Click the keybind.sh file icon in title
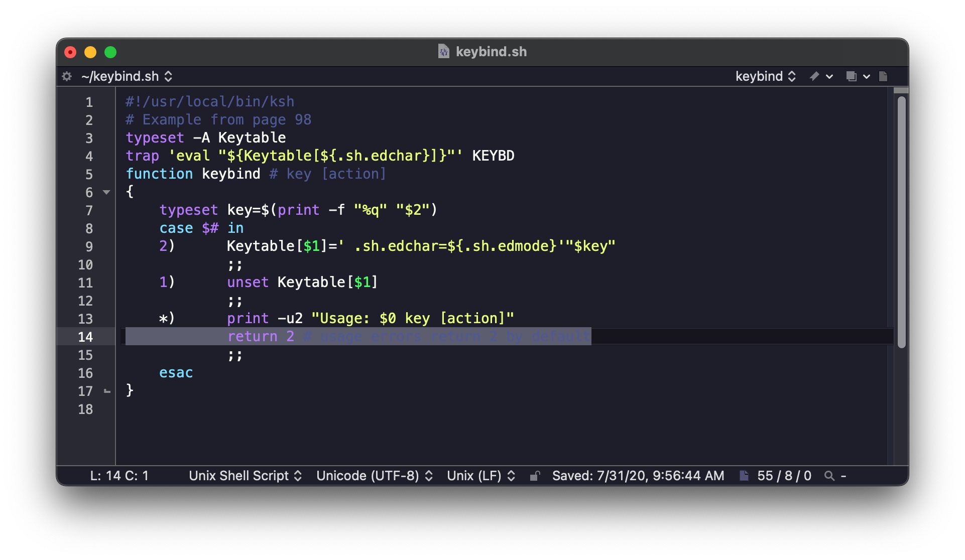965x560 pixels. pos(443,52)
